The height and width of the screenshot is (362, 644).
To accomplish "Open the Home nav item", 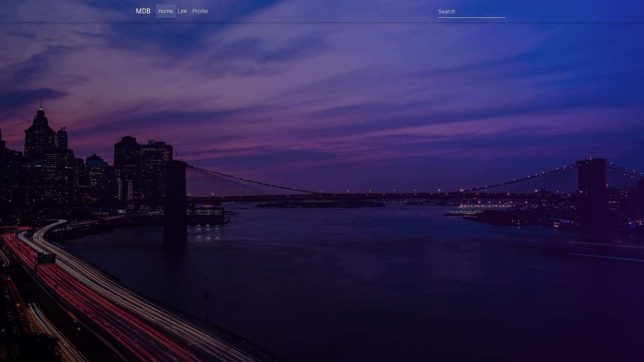I will coord(165,11).
